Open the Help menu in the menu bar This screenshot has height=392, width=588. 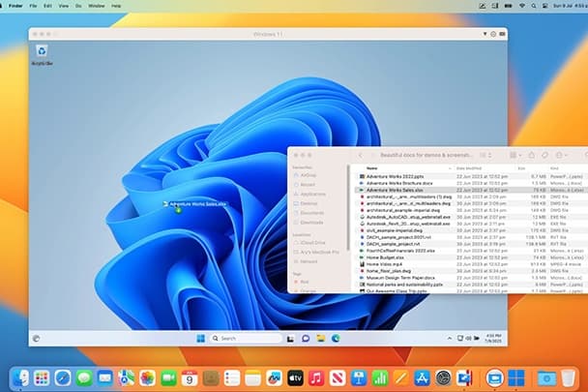point(116,6)
